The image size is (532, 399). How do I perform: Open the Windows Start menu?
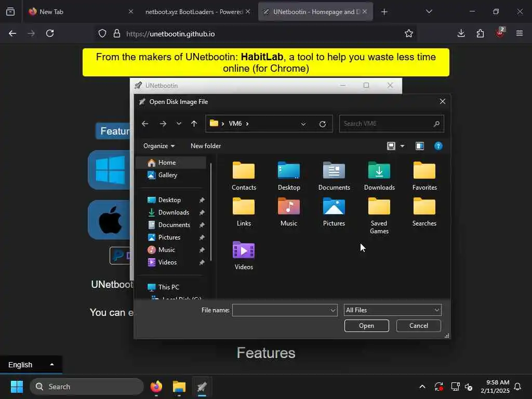pyautogui.click(x=17, y=387)
